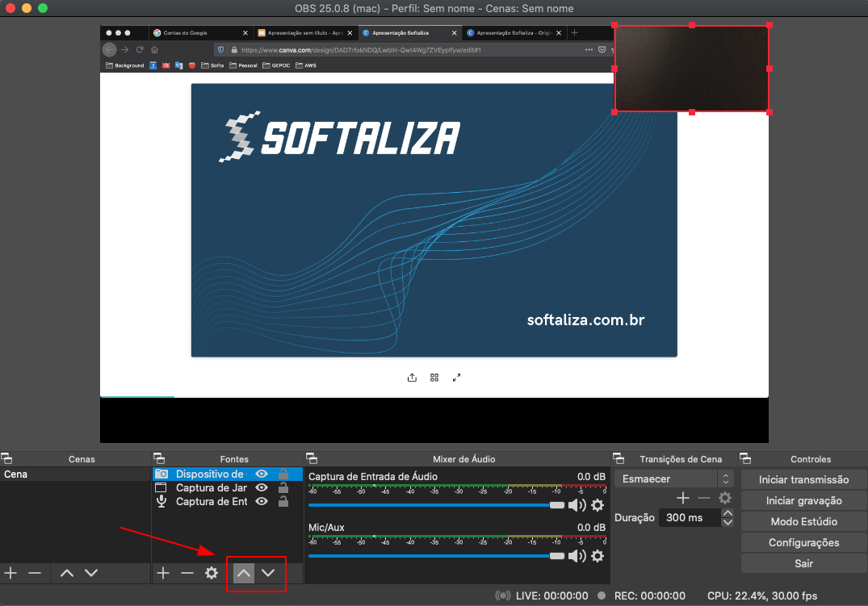Image resolution: width=868 pixels, height=606 pixels.
Task: Lock the Captura de Ent source
Action: [283, 501]
